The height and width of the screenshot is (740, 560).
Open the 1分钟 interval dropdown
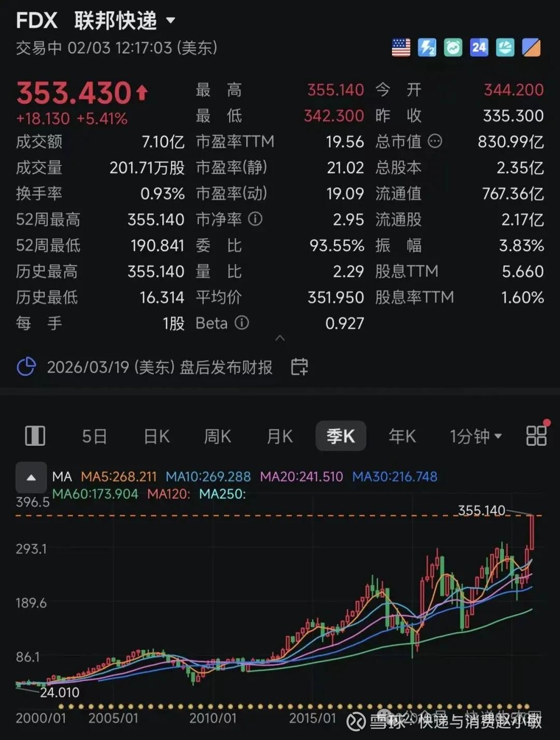(x=475, y=436)
